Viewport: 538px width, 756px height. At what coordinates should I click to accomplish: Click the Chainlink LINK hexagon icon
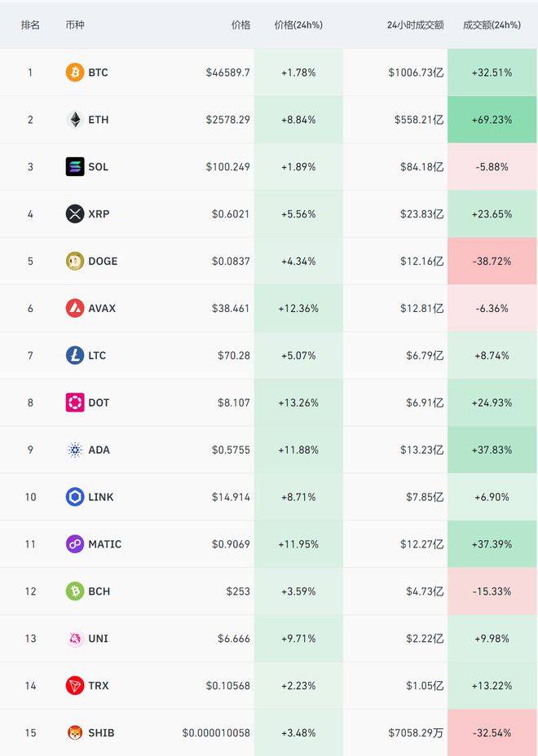(75, 497)
